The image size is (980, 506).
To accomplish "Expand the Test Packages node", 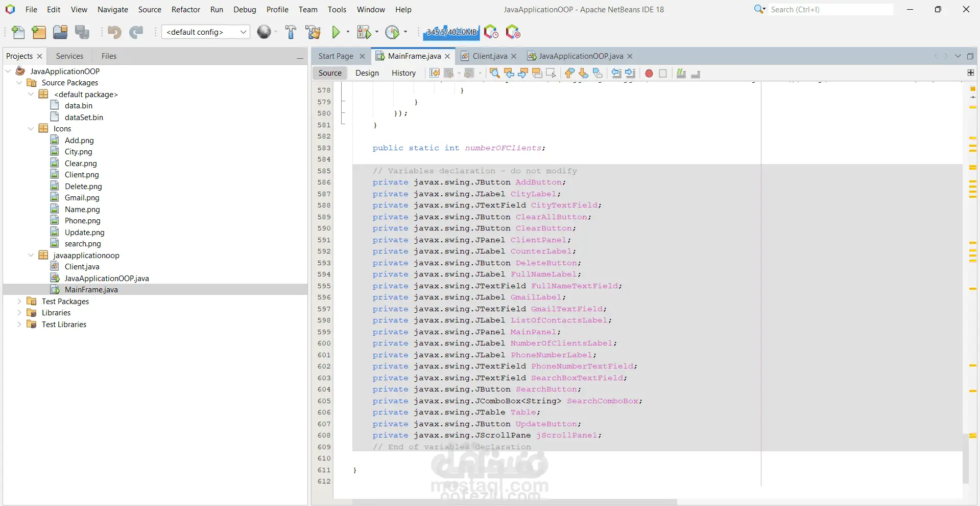I will click(x=19, y=301).
